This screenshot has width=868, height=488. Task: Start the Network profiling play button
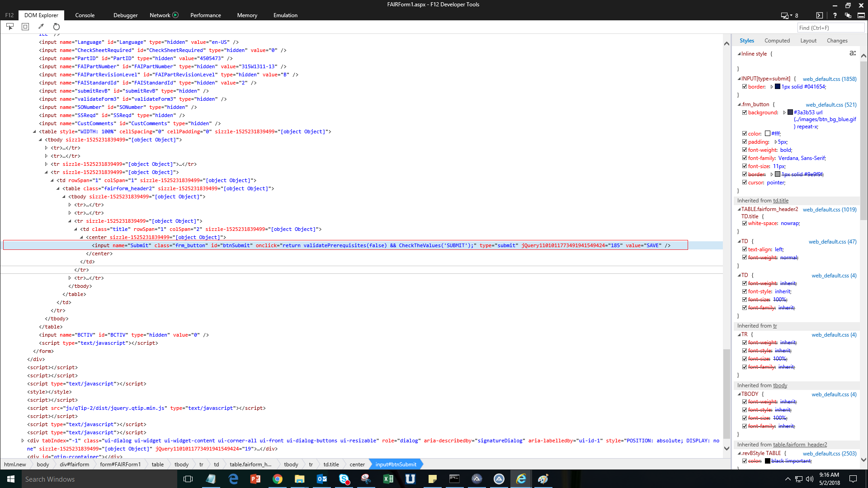coord(175,15)
